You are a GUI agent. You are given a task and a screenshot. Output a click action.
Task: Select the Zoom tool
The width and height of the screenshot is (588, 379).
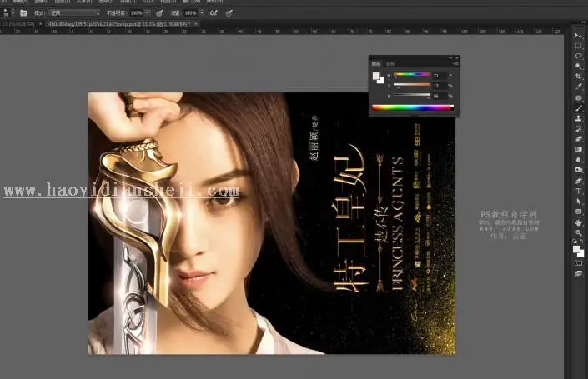click(579, 232)
